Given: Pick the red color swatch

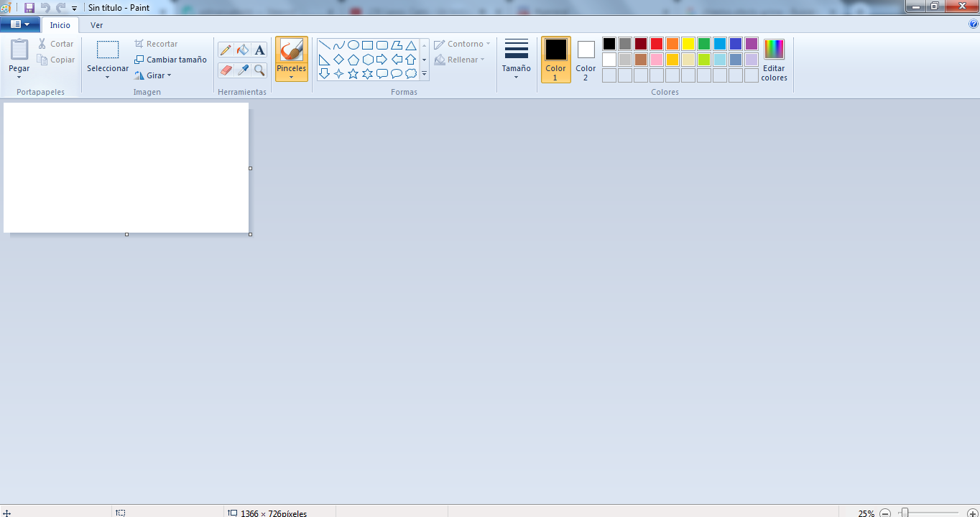Looking at the screenshot, I should 657,44.
